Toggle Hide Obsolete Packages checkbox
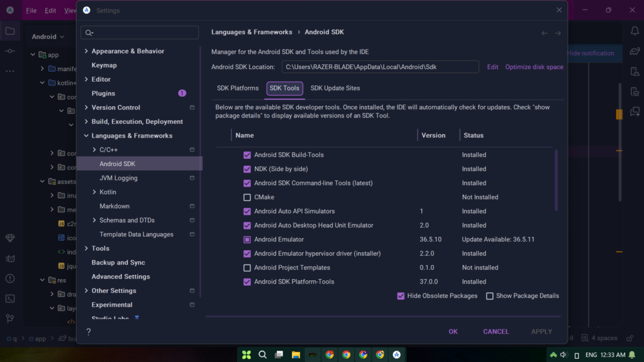 (401, 296)
